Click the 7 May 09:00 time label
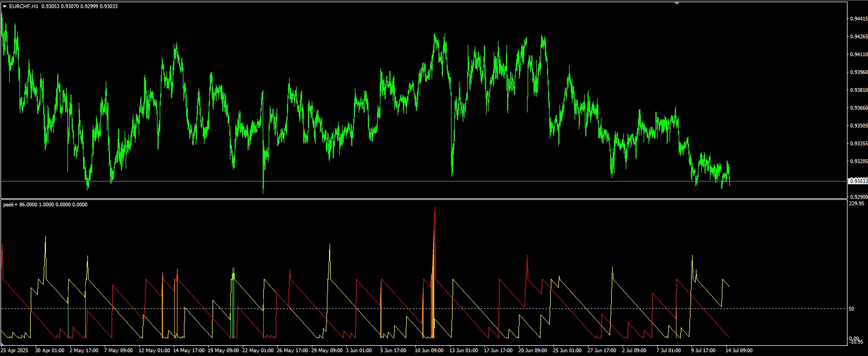868x356 pixels. click(x=118, y=351)
